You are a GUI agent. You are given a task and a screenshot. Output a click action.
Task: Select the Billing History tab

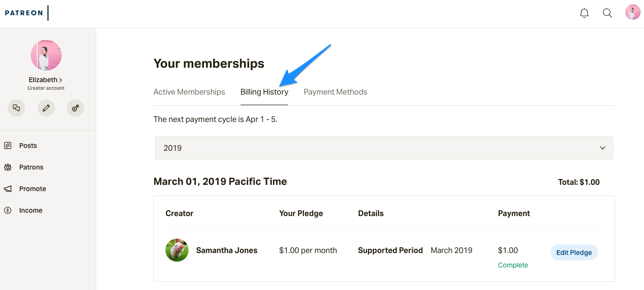click(x=264, y=92)
